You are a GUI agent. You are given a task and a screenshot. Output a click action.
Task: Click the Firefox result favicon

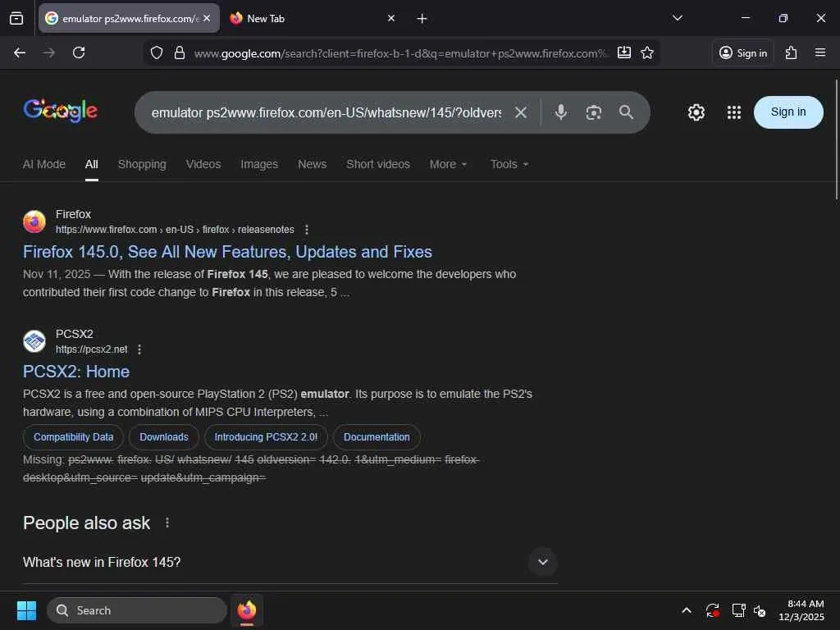34,221
